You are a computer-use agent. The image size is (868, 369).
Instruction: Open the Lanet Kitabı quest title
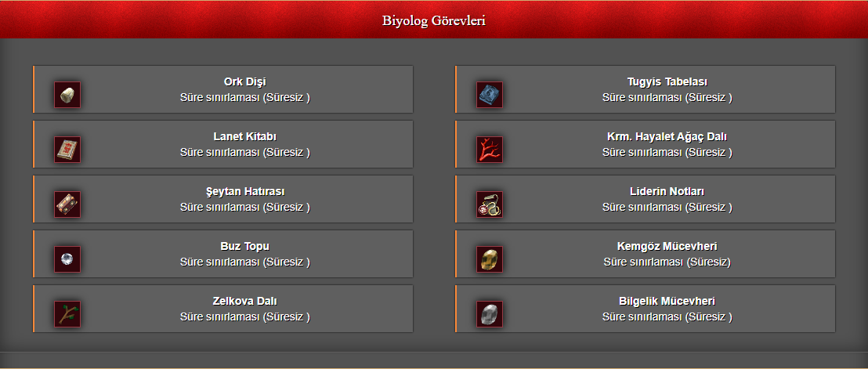click(245, 136)
